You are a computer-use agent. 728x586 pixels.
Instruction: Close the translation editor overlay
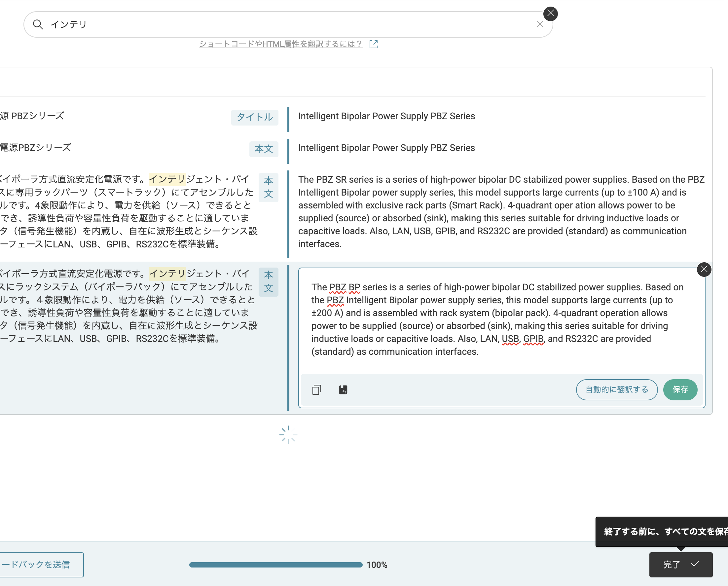550,14
